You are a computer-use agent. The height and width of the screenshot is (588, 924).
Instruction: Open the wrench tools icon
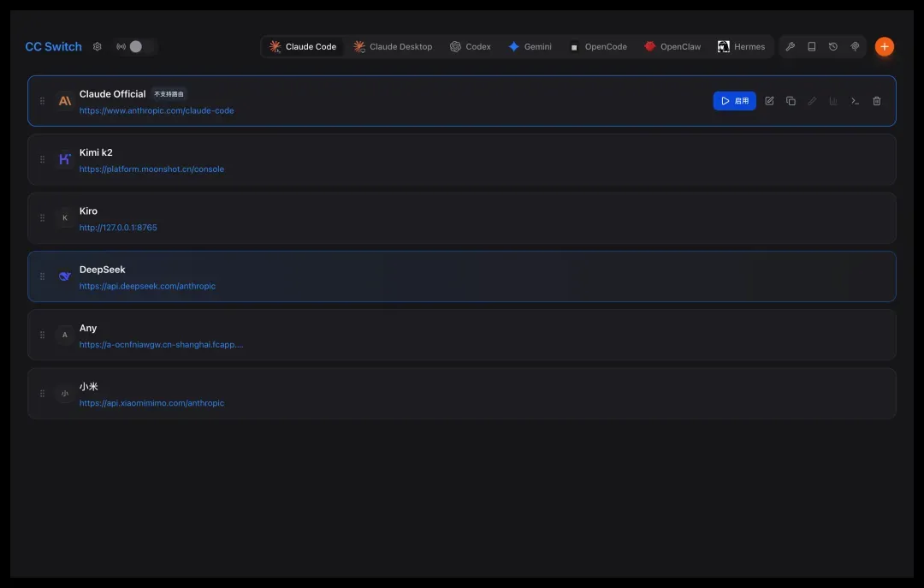791,46
